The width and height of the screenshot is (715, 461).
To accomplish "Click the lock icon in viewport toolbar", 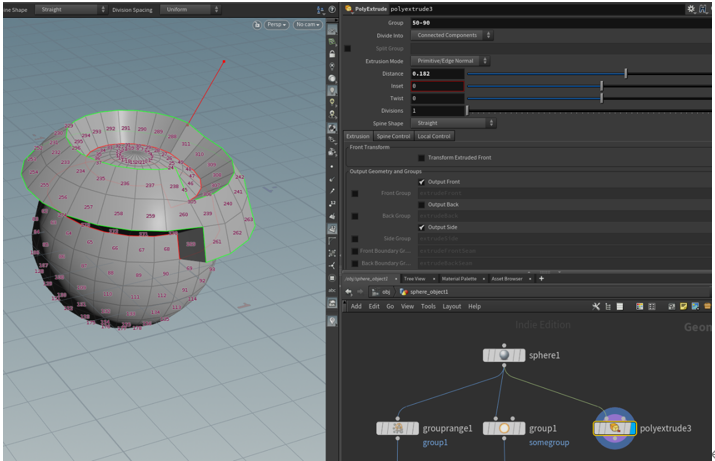I will pos(332,52).
